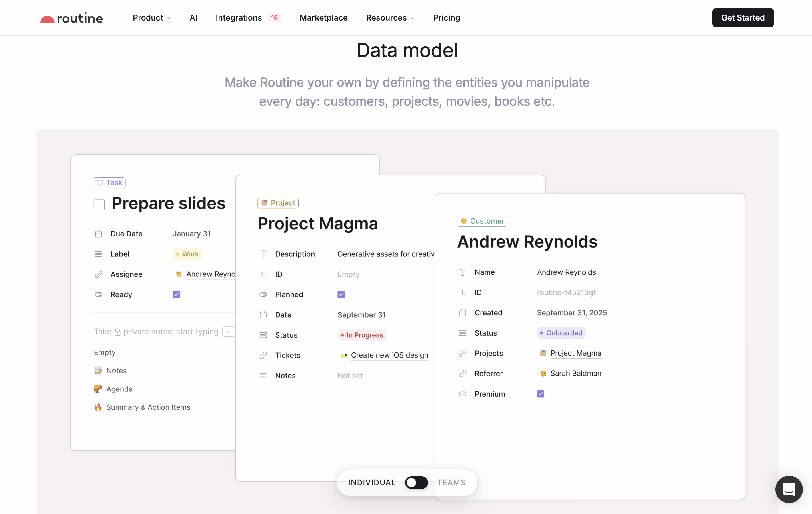
Task: Click the Routine logo icon
Action: tap(47, 19)
